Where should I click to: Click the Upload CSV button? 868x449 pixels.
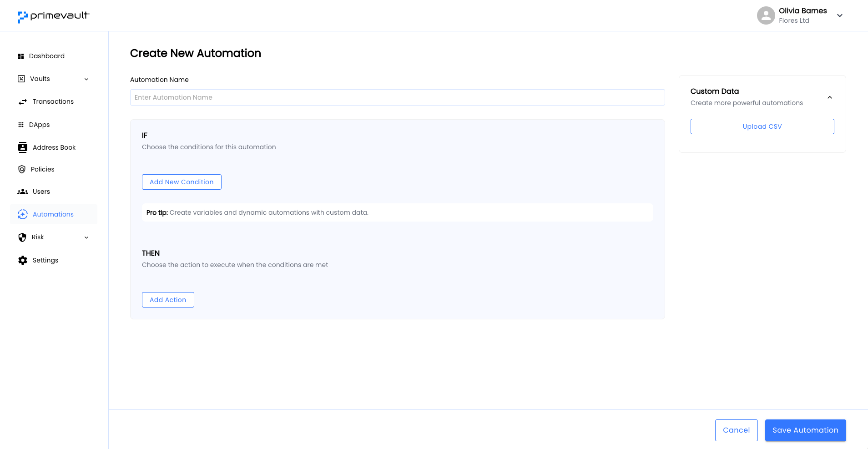click(x=762, y=126)
